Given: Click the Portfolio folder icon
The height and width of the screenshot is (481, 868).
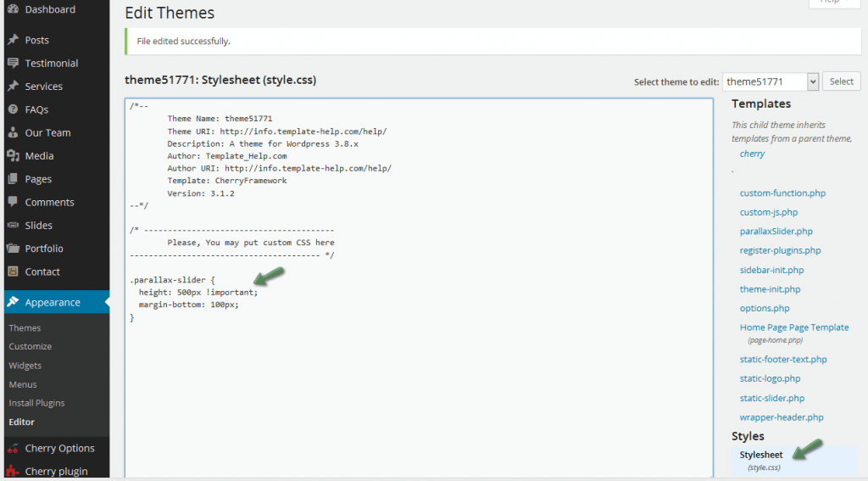Looking at the screenshot, I should [14, 249].
